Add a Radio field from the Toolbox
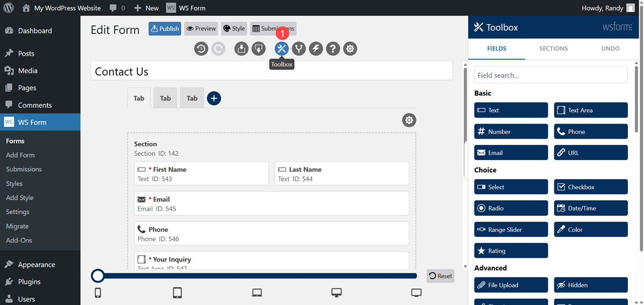Viewport: 644px width, 305px height. (x=511, y=208)
